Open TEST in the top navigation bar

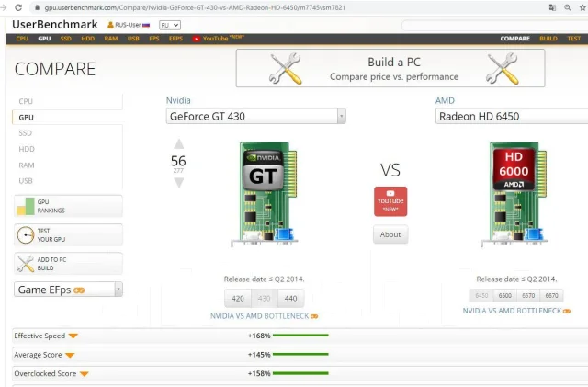(x=573, y=39)
